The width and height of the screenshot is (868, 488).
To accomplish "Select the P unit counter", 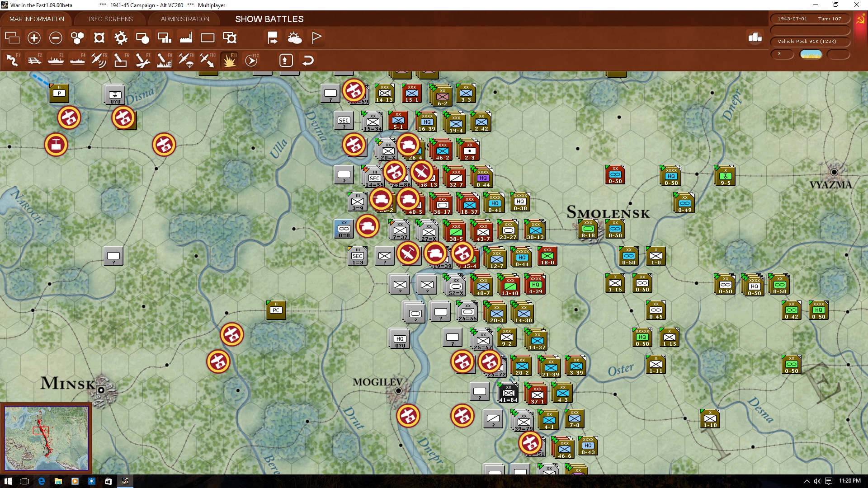I will [x=59, y=93].
